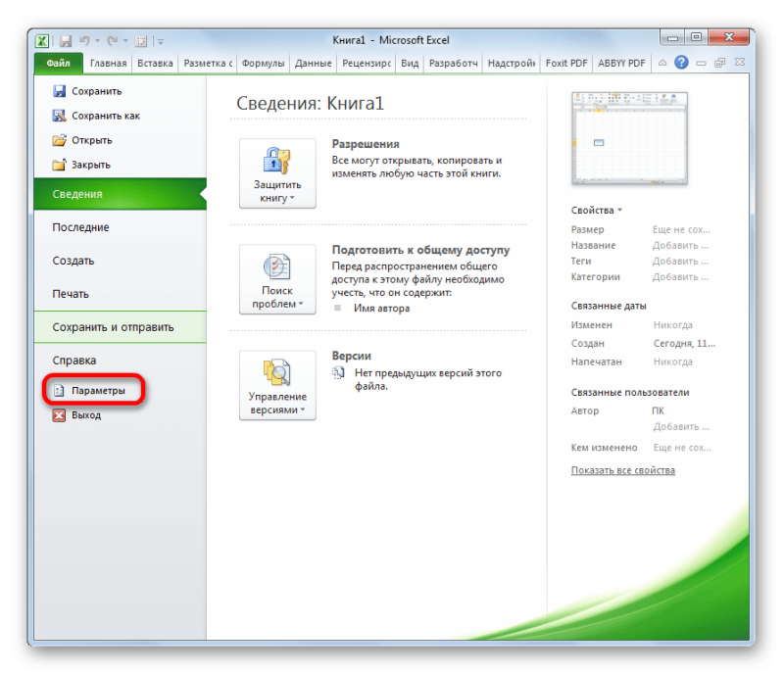Click Выход to exit Excel

[77, 415]
